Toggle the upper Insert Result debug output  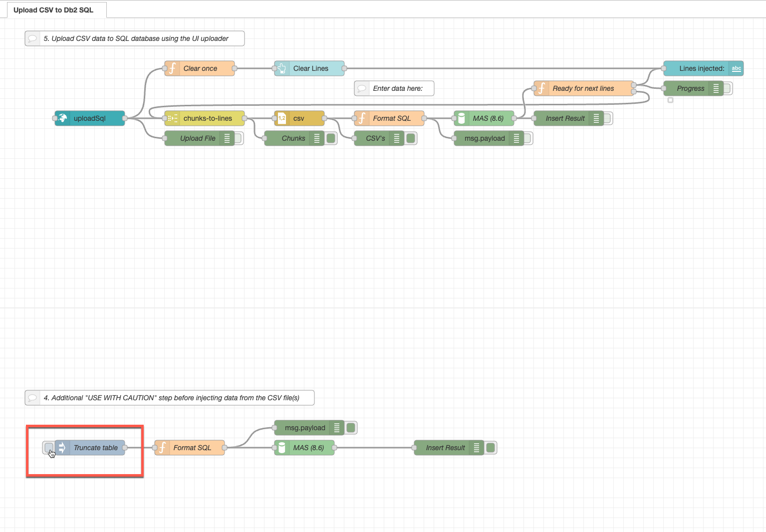[x=608, y=118]
